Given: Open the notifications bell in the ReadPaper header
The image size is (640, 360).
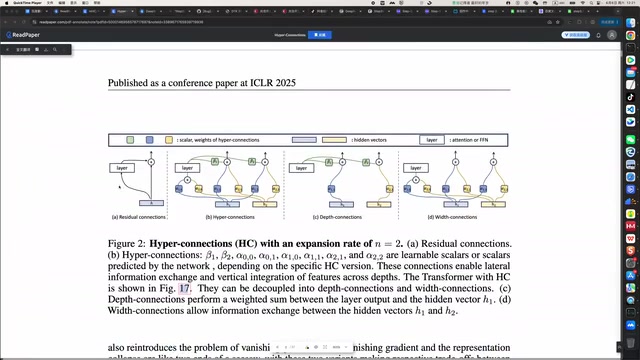Looking at the screenshot, I should 598,35.
